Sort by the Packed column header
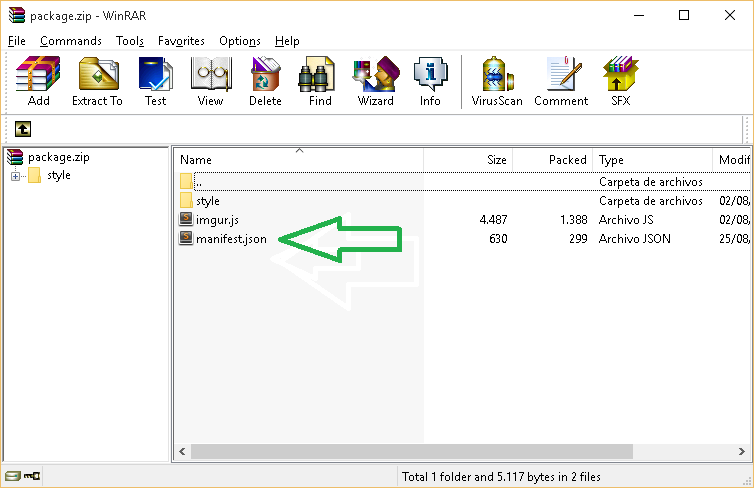Viewport: 754px width, 488px height. click(553, 160)
